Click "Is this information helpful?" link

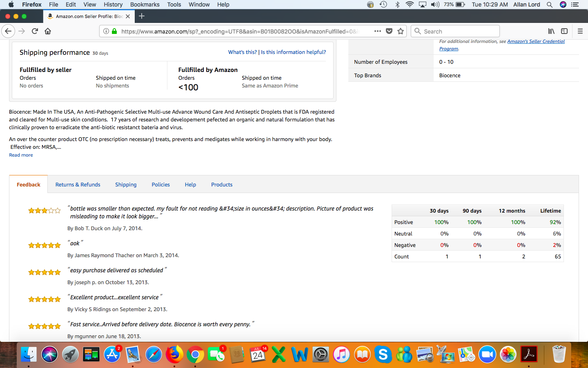(294, 52)
